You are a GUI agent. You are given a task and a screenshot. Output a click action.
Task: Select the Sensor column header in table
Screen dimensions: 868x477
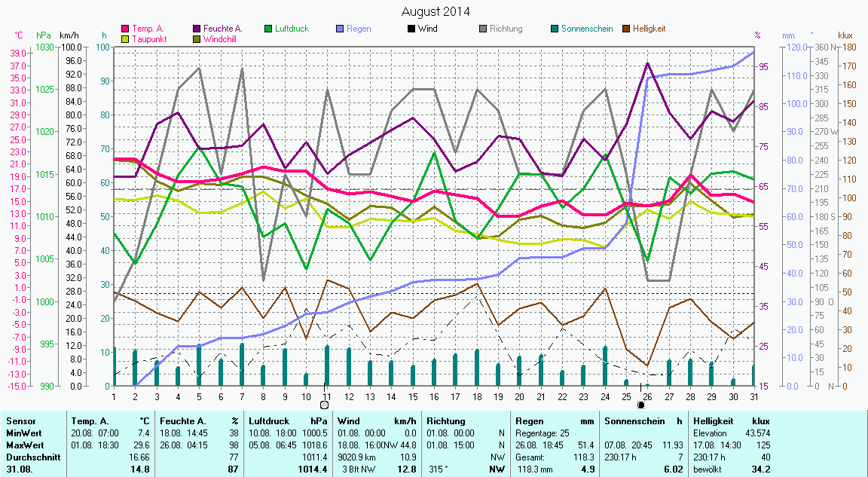click(20, 420)
